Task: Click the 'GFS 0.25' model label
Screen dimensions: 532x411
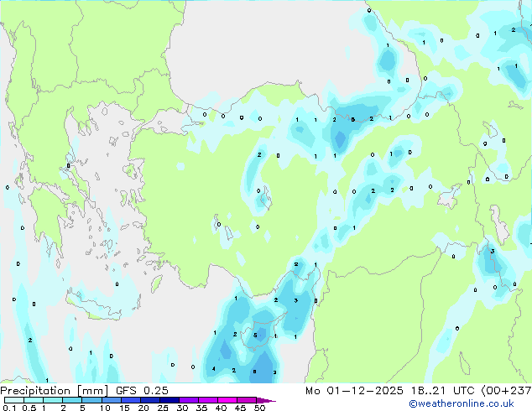Action: click(x=142, y=391)
